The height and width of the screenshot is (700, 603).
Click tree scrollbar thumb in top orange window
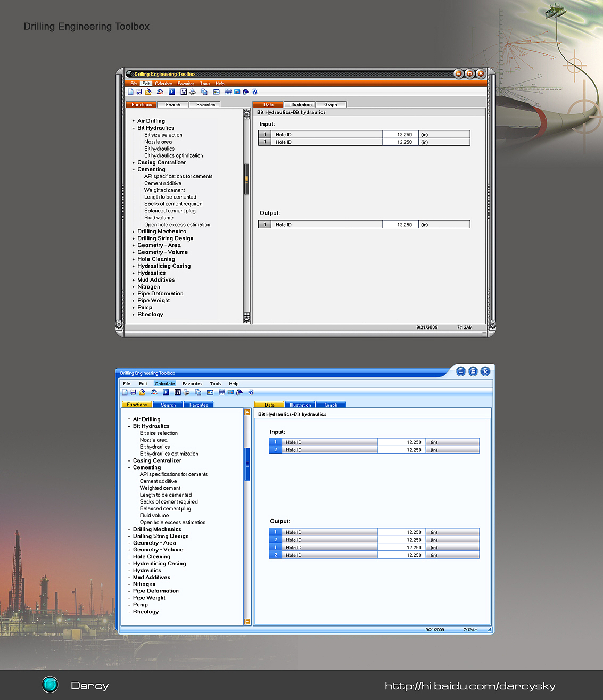pyautogui.click(x=246, y=179)
